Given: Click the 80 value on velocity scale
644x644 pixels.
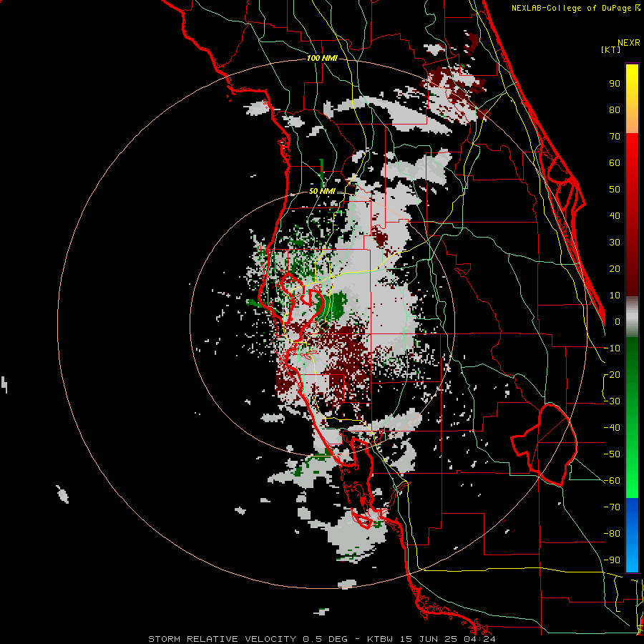Looking at the screenshot, I should [x=615, y=110].
